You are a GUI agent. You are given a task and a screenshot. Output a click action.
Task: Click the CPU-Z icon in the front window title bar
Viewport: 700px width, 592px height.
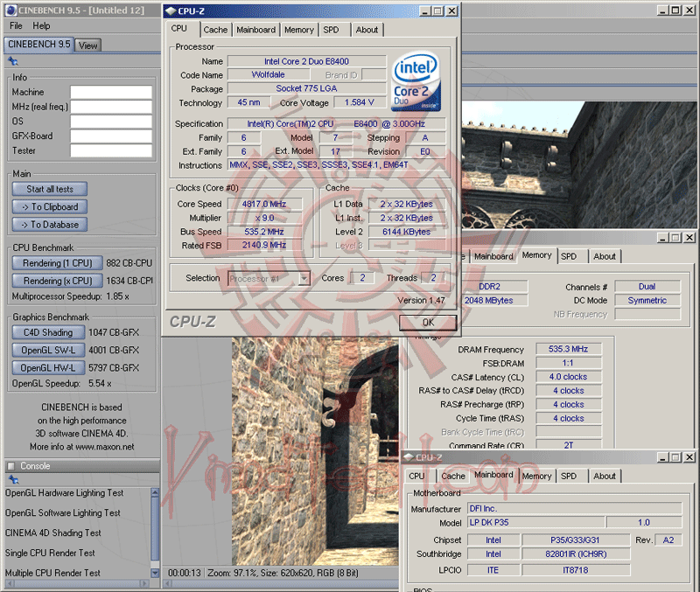(x=170, y=10)
